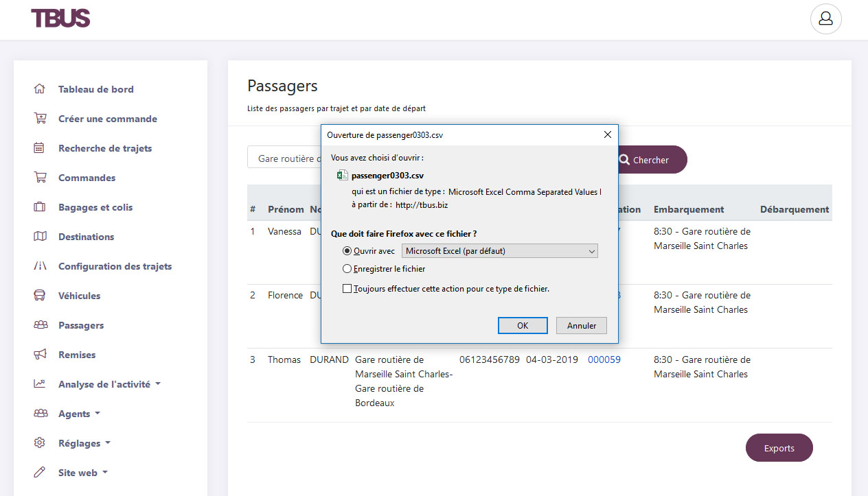Click the user profile icon top right
Screen dimensions: 868x496
tap(825, 19)
